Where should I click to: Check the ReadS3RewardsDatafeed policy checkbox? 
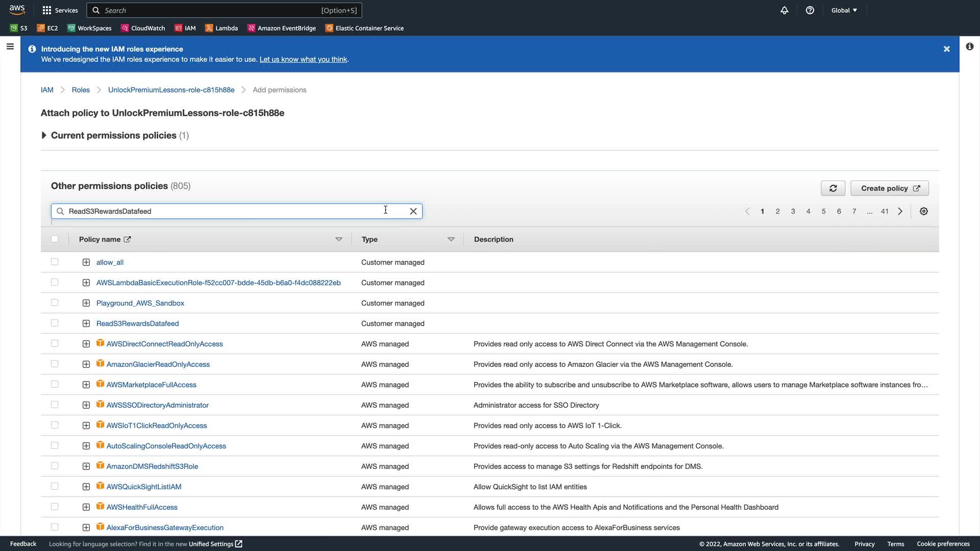[55, 323]
